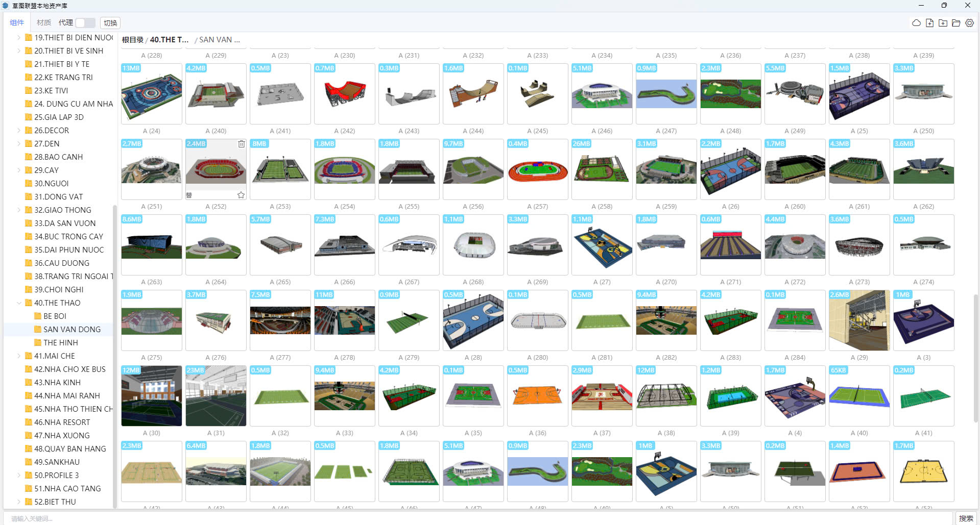The image size is (980, 525).
Task: Click the add new folder icon
Action: tap(943, 23)
